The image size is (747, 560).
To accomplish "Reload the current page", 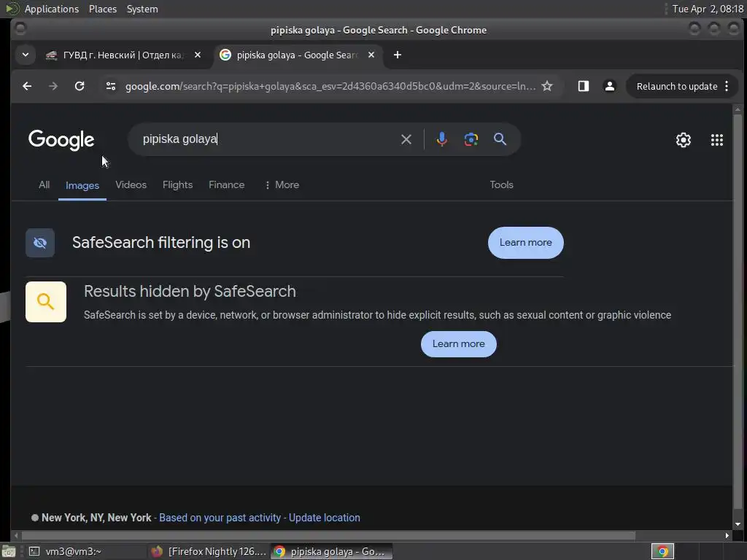I will [80, 86].
